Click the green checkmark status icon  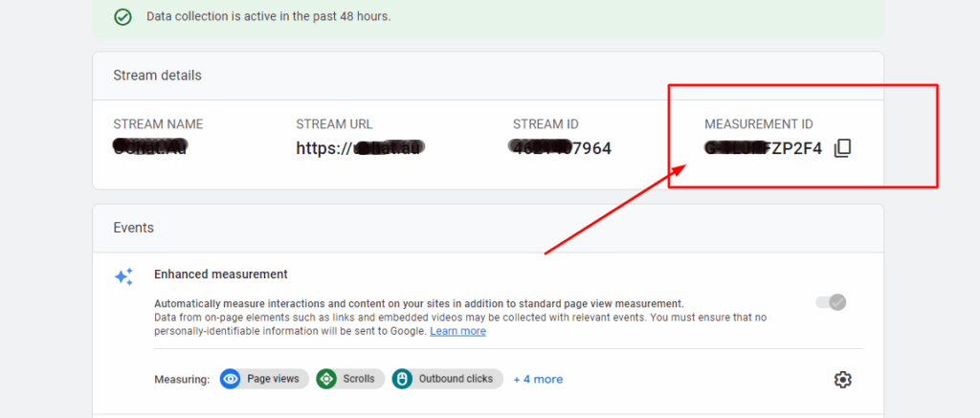[x=122, y=17]
